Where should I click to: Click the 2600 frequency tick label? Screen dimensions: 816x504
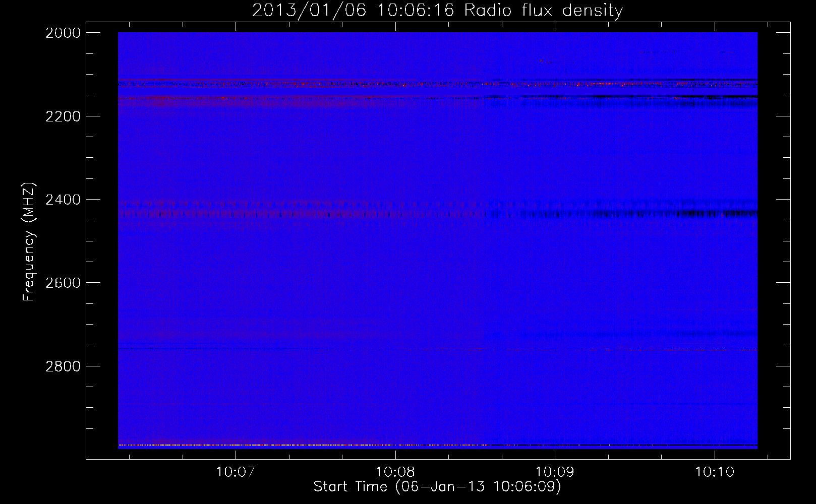[x=63, y=283]
